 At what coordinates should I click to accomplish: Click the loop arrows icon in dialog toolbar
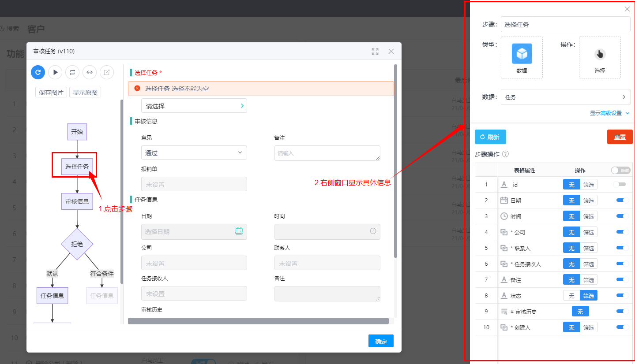tap(72, 72)
